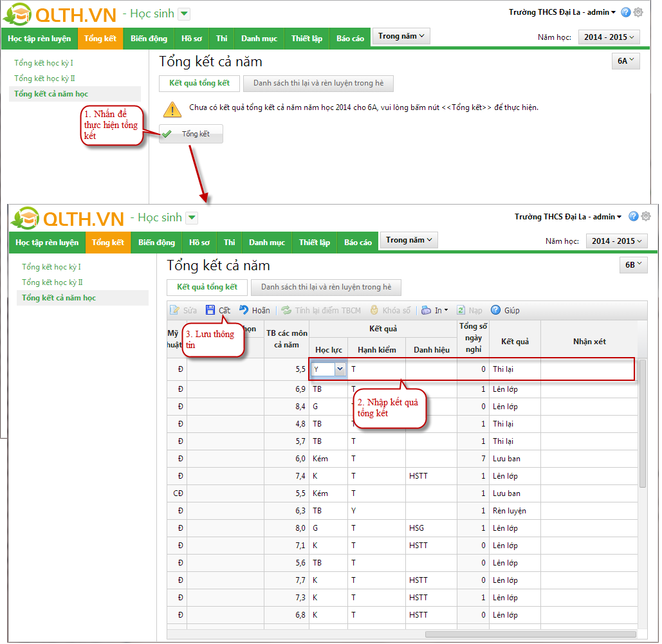
Task: Expand Trong năm dropdown in lower window
Action: coord(409,240)
